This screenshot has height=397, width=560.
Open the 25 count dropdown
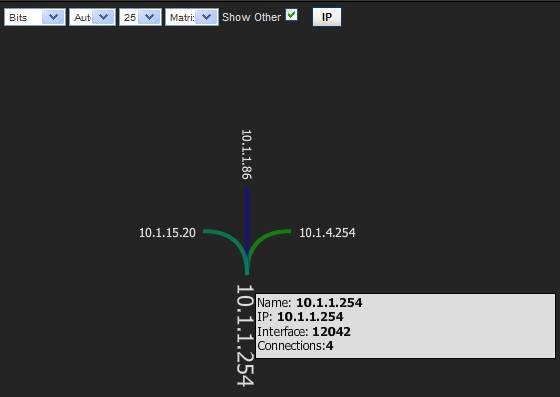pyautogui.click(x=140, y=17)
